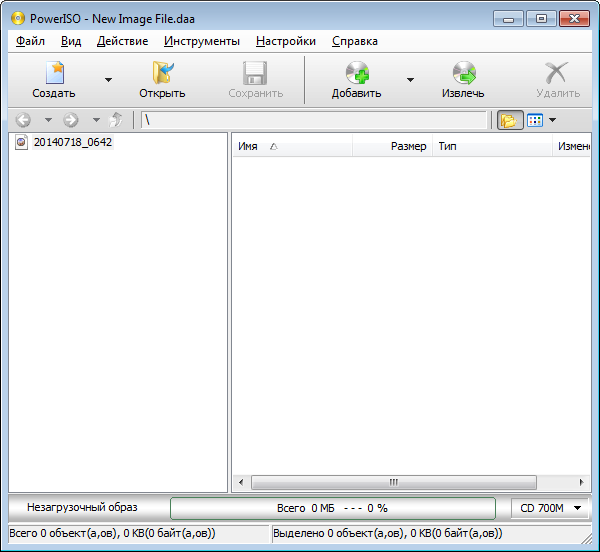The height and width of the screenshot is (552, 600).
Task: Click the Добавить (Add) disc icon
Action: (x=357, y=74)
